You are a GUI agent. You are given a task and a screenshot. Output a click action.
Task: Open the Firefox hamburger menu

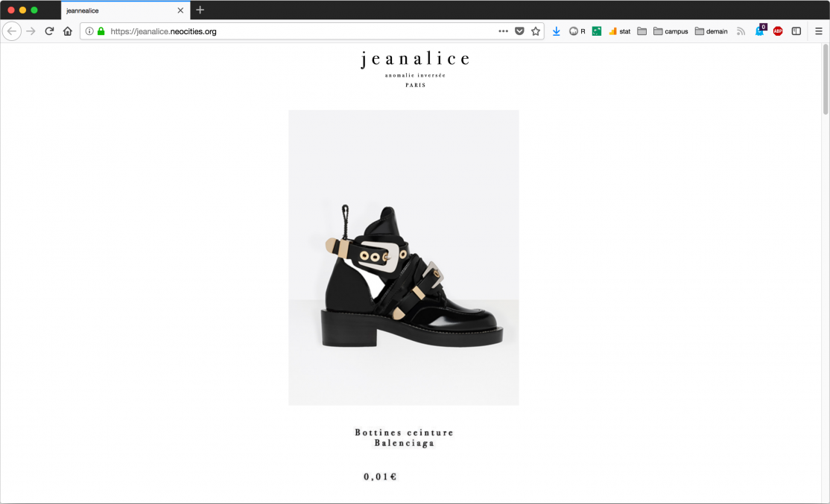pos(818,31)
